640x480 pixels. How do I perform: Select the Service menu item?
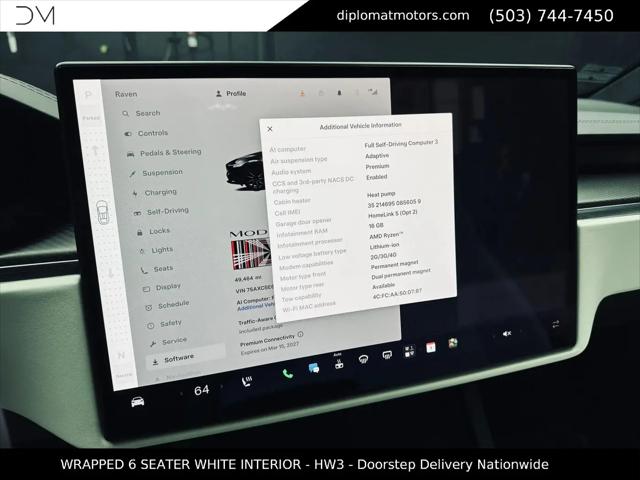tap(169, 341)
